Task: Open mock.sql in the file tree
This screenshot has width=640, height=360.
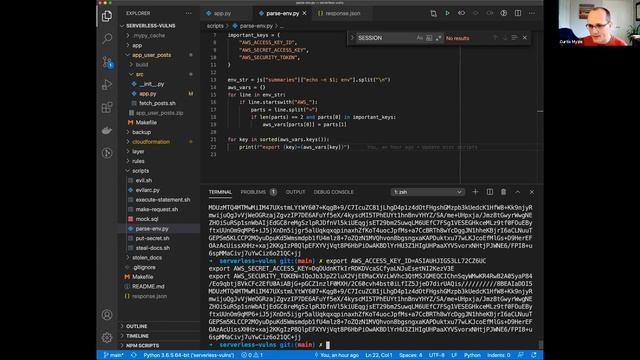Action: [x=147, y=219]
